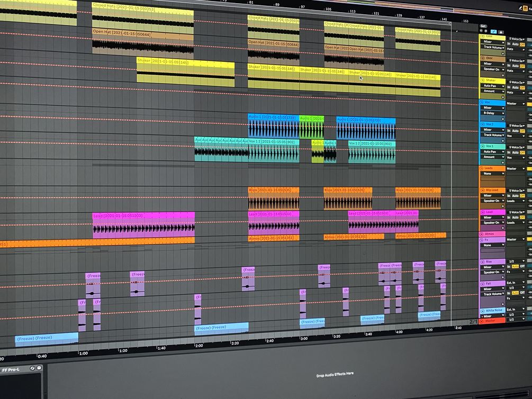This screenshot has height=399, width=532.
Task: Click the FF Pro-L device hot-swap icon
Action: click(x=32, y=368)
